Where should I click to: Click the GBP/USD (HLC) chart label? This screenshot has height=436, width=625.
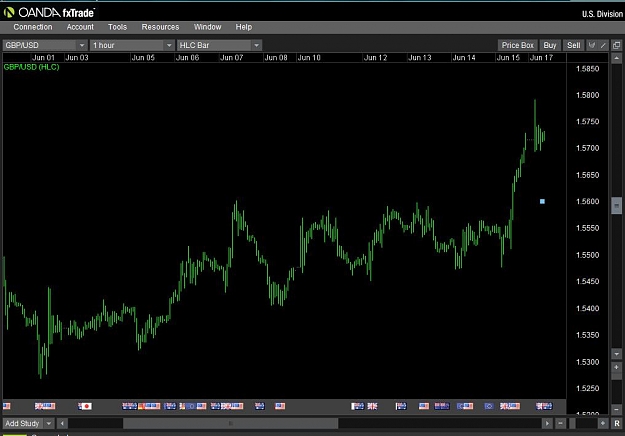(31, 67)
